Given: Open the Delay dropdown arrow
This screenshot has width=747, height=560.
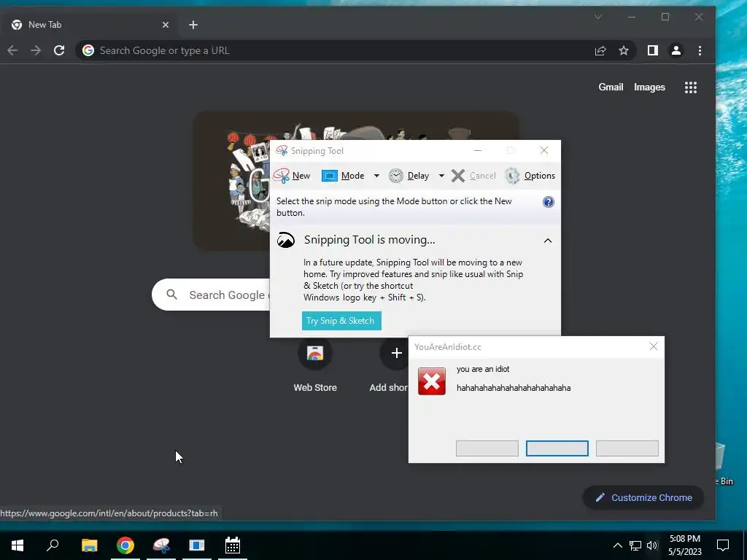Looking at the screenshot, I should point(441,176).
